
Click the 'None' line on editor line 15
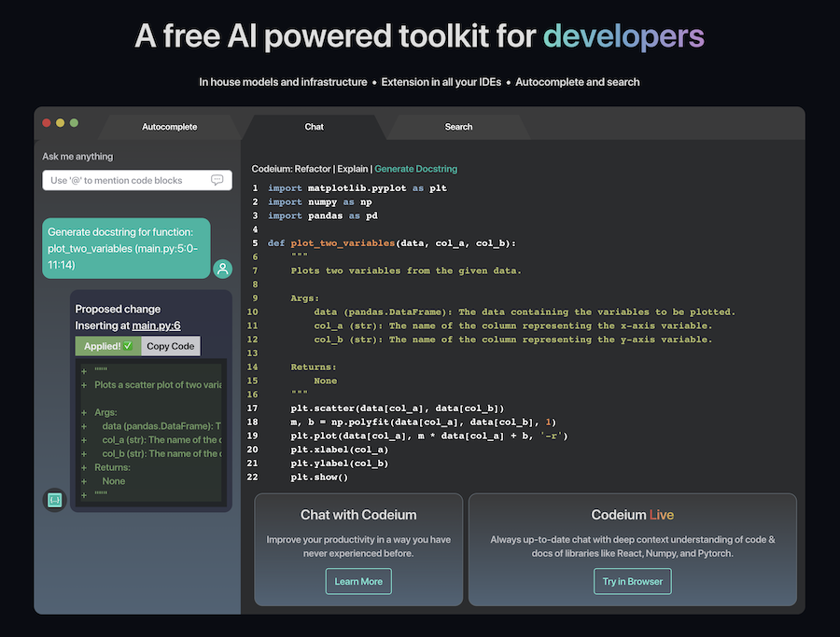(325, 381)
